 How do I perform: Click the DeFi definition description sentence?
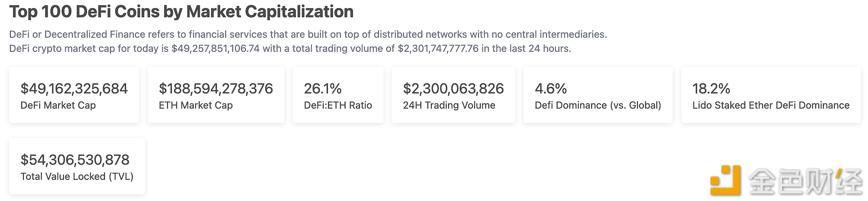coord(308,34)
